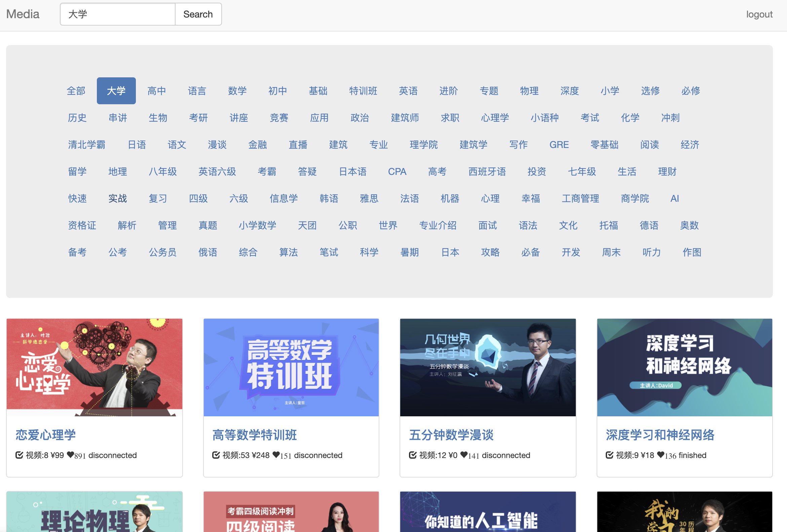787x532 pixels.
Task: Click the checkmark icon under 高等数学特训班
Action: point(216,455)
